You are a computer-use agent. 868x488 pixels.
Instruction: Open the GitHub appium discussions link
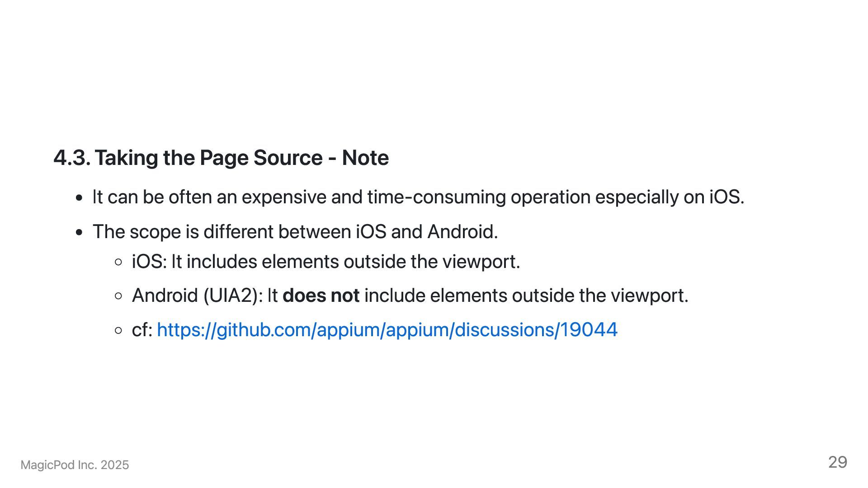[387, 330]
